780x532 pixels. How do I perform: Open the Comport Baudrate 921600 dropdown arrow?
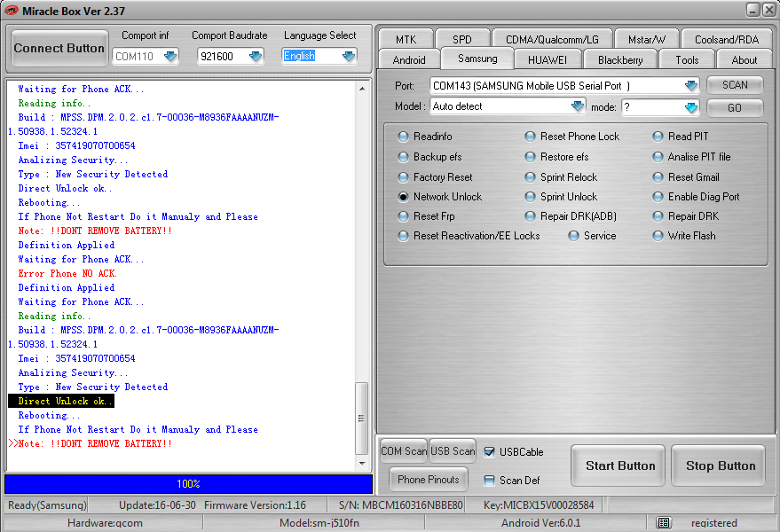(x=256, y=56)
